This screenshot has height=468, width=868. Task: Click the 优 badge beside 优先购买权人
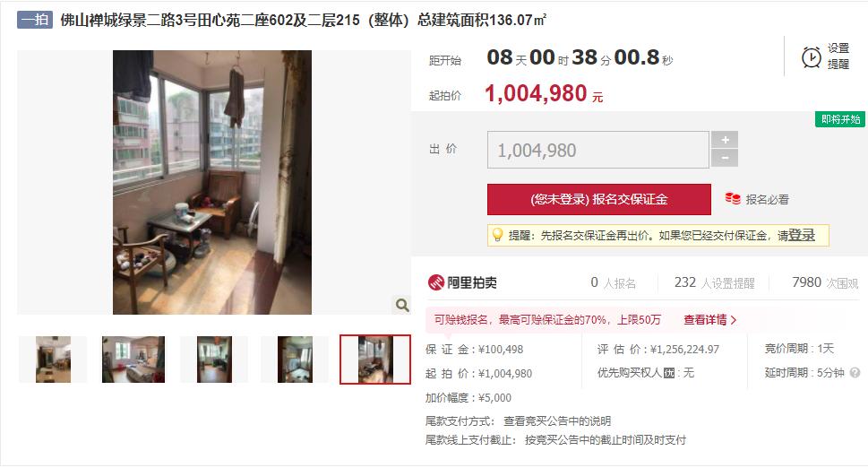click(669, 373)
